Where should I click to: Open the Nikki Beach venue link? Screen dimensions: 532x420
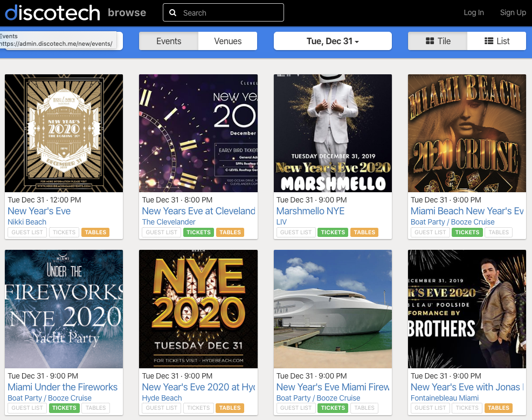click(27, 222)
